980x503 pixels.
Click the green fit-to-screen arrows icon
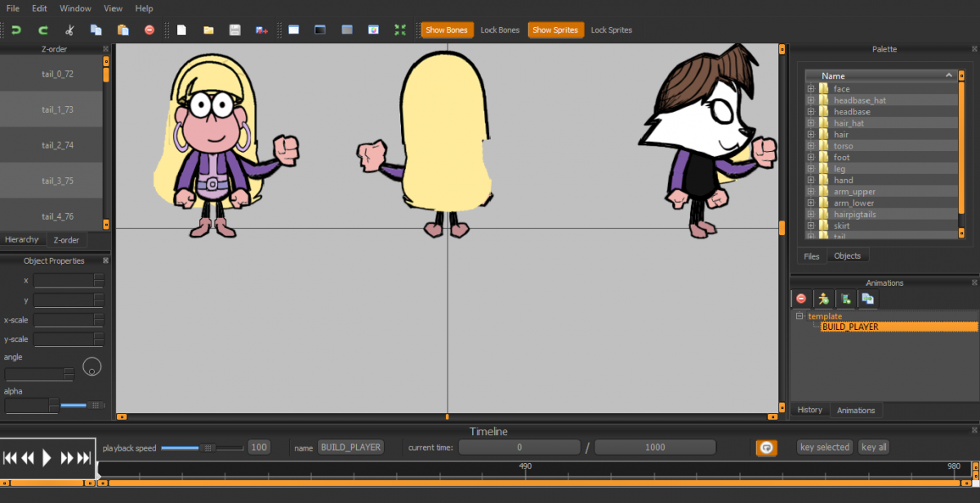click(399, 30)
